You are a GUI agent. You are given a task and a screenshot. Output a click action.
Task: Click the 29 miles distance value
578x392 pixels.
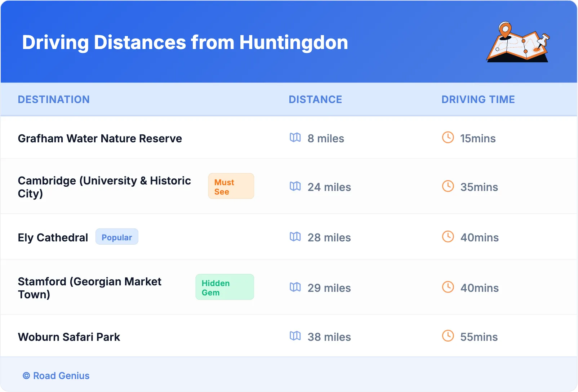[329, 288]
